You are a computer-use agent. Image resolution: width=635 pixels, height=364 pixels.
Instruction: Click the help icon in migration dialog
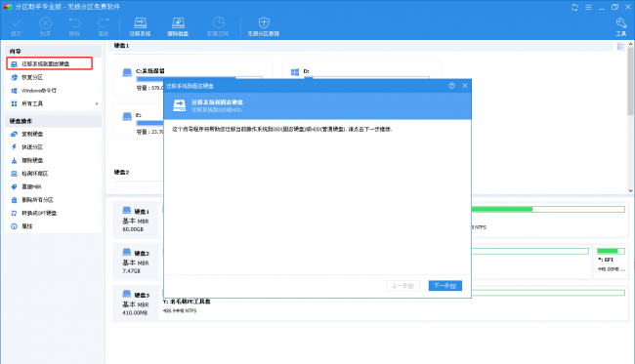(451, 86)
